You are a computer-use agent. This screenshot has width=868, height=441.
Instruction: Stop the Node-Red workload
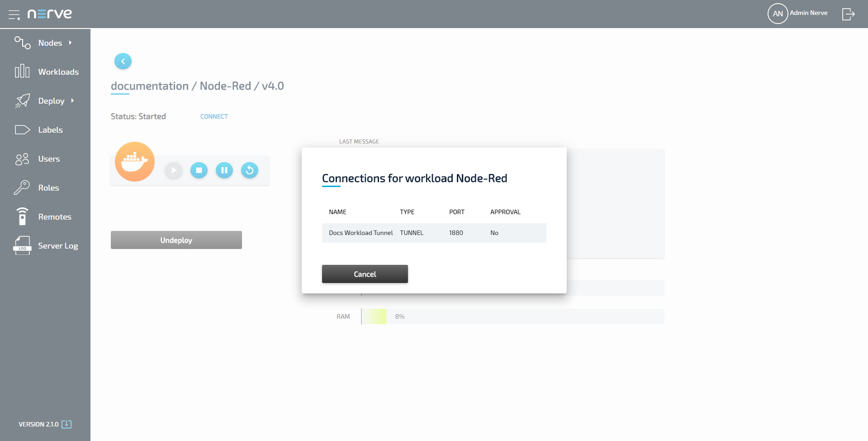(x=199, y=170)
